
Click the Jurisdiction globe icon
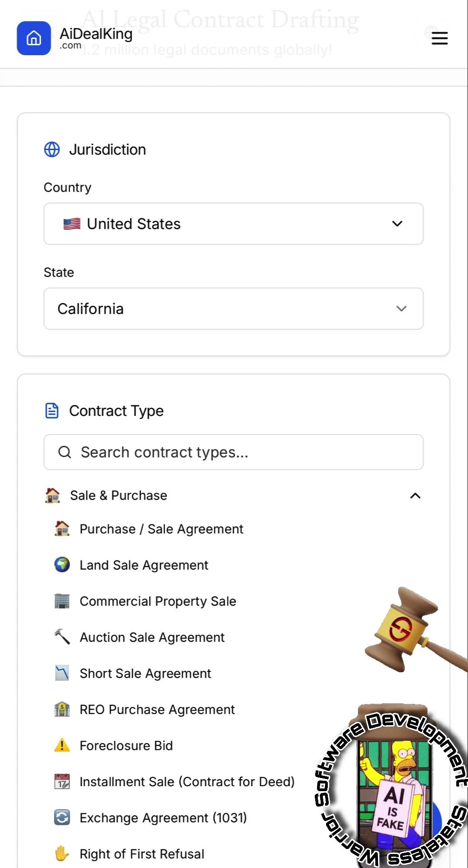[x=52, y=150]
